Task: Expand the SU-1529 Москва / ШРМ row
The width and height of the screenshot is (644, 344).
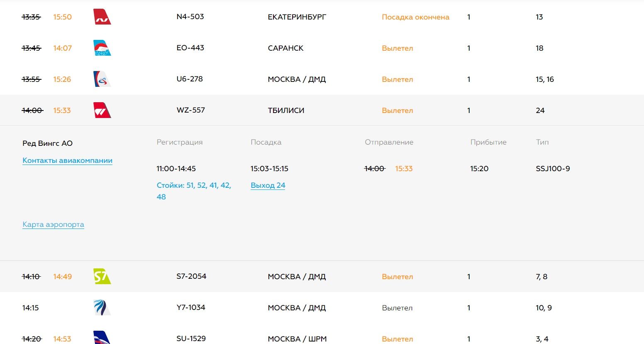Action: click(297, 339)
